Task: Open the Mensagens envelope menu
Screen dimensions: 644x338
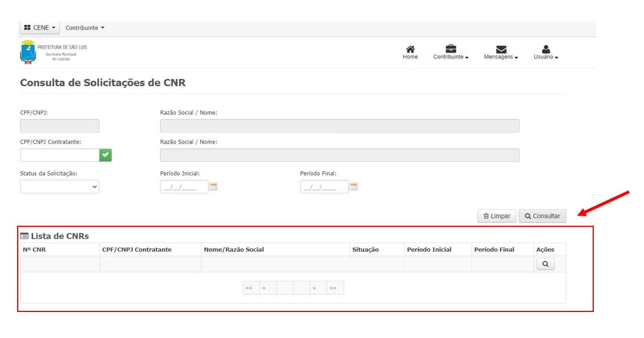Action: (501, 50)
